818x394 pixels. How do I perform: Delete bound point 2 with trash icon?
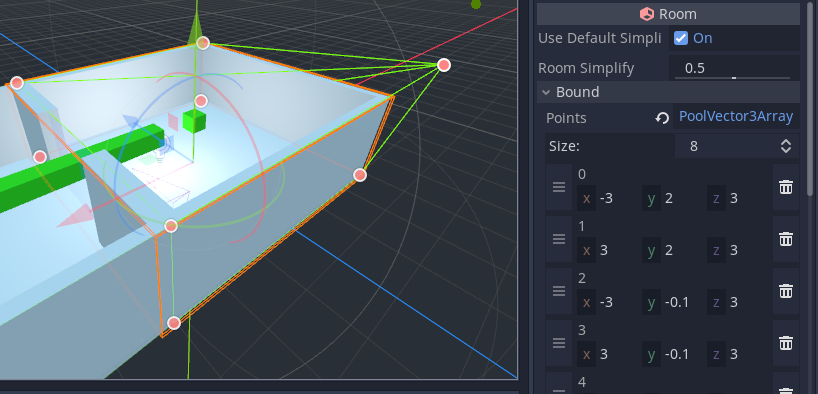coord(786,291)
